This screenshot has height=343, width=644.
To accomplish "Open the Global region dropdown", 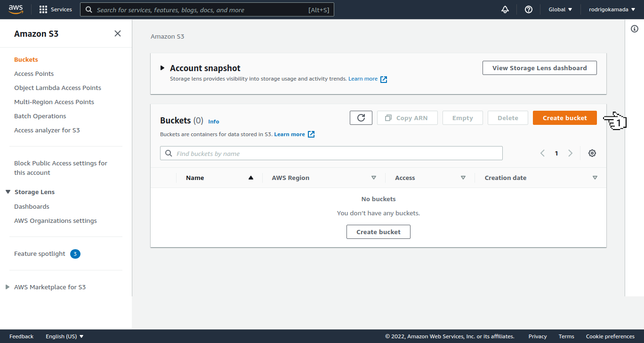I will [560, 9].
